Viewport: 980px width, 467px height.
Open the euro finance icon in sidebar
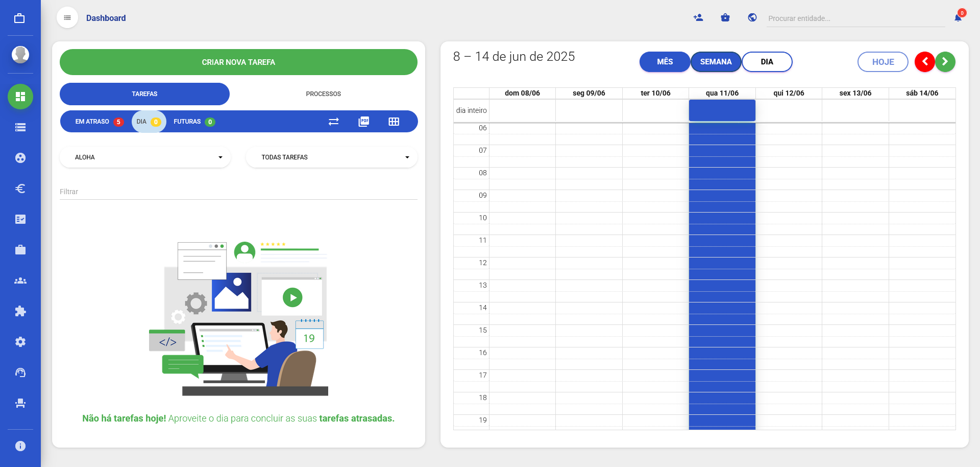tap(20, 189)
